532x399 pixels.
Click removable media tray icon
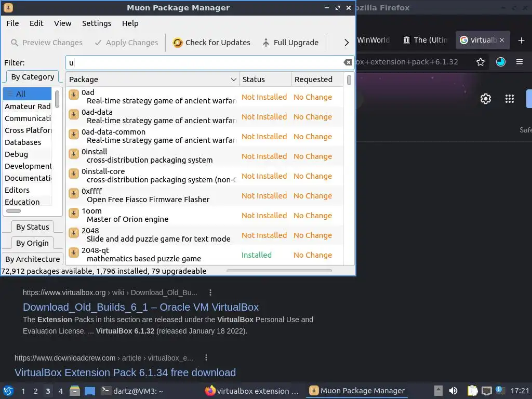coord(438,391)
